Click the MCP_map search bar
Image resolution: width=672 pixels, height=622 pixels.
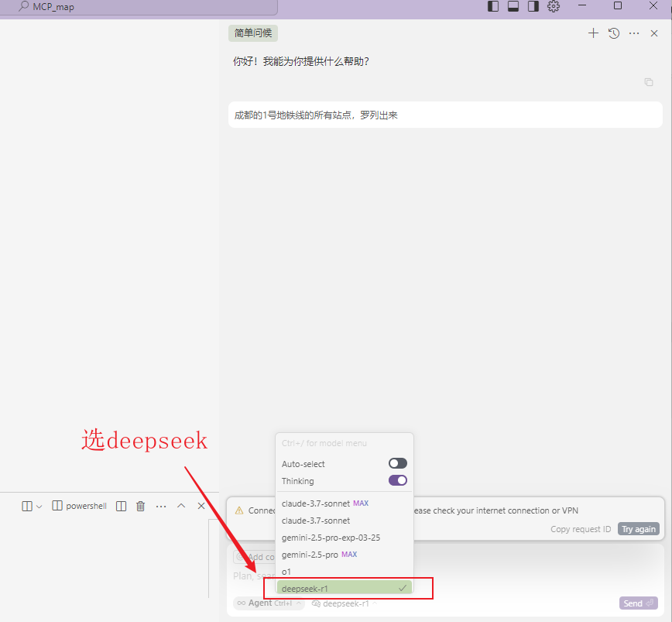click(x=139, y=7)
